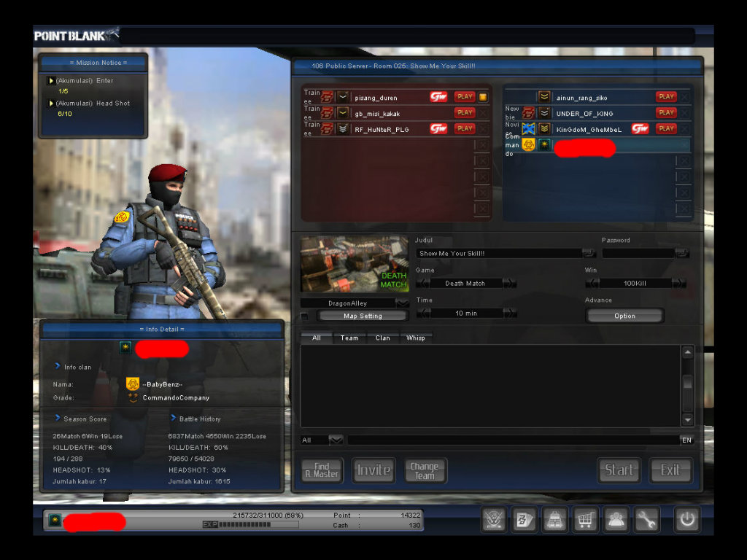This screenshot has height=560, width=747.
Task: Click the Start button
Action: pos(619,470)
